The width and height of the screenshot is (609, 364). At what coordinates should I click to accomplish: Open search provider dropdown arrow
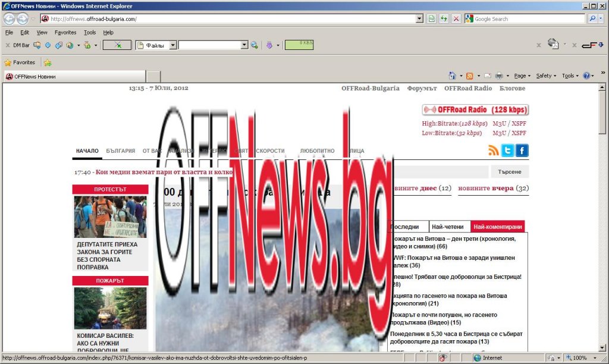pyautogui.click(x=601, y=18)
